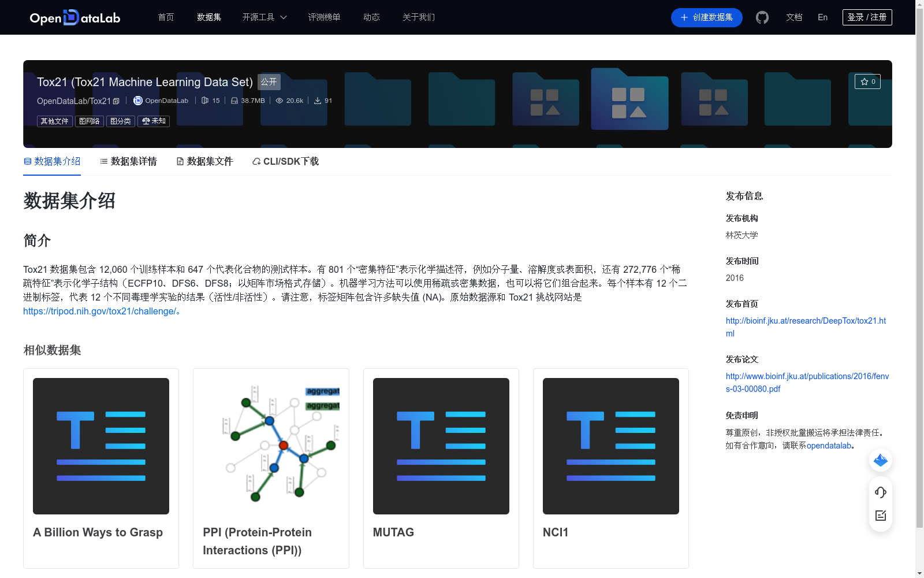Image resolution: width=924 pixels, height=578 pixels.
Task: Expand the 开源工具 dropdown menu
Action: (264, 17)
